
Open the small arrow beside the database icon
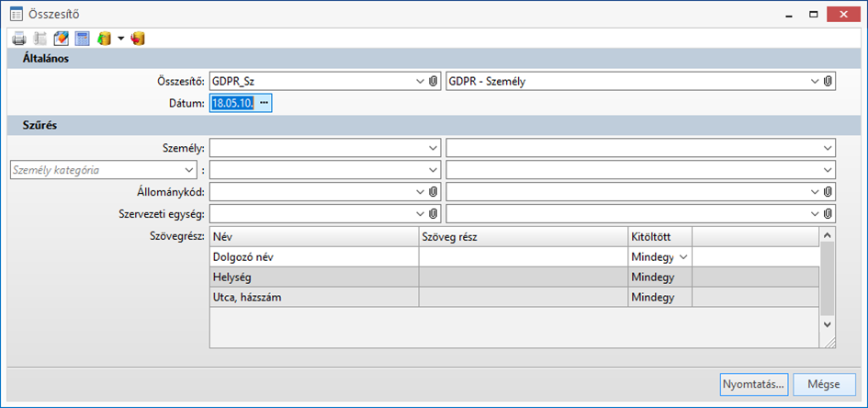tap(120, 39)
